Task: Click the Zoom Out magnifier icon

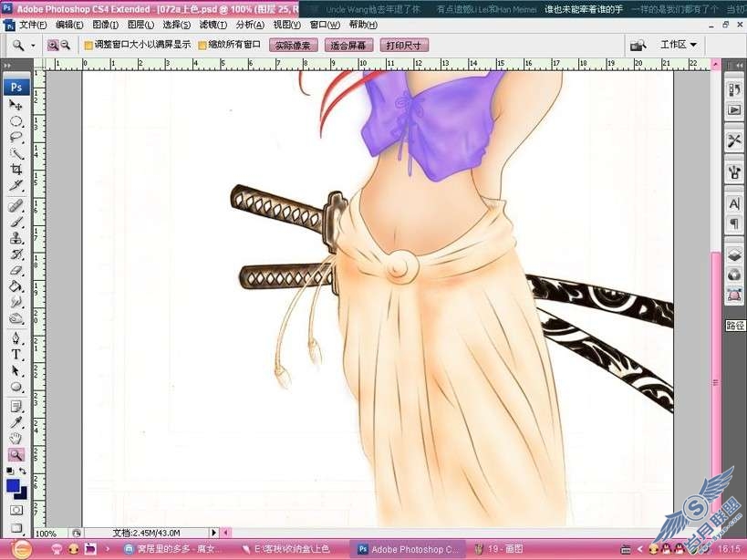Action: click(x=66, y=46)
